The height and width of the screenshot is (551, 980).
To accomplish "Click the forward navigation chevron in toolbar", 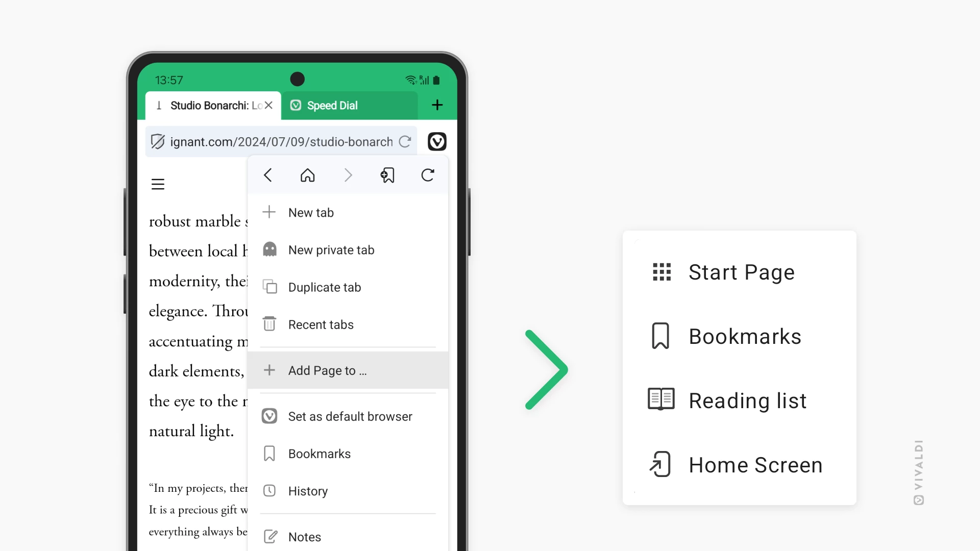I will (348, 176).
